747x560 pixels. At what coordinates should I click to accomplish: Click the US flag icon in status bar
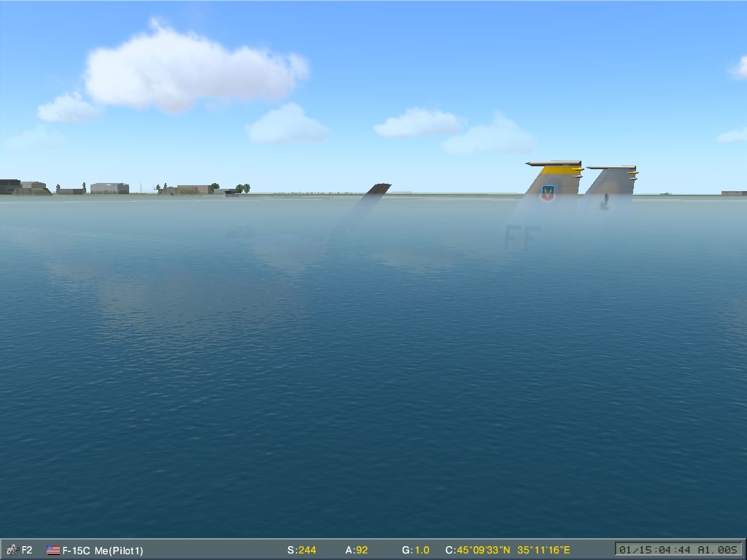(53, 550)
